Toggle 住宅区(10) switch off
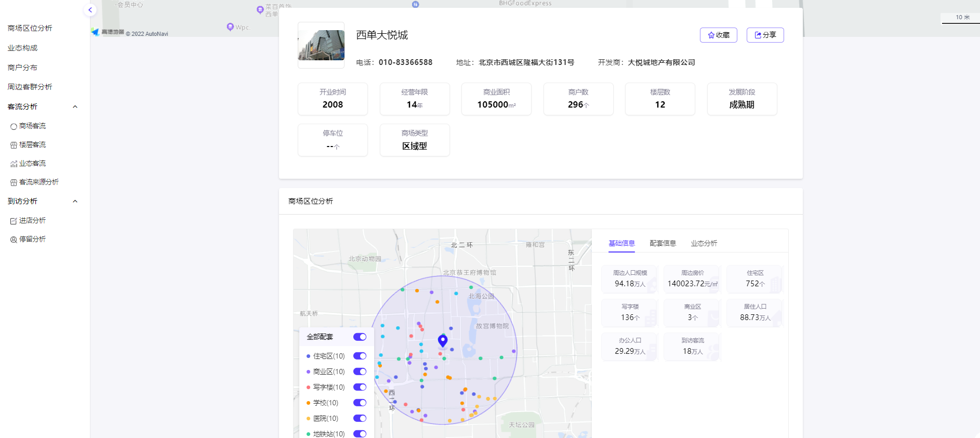The image size is (980, 438). (360, 356)
